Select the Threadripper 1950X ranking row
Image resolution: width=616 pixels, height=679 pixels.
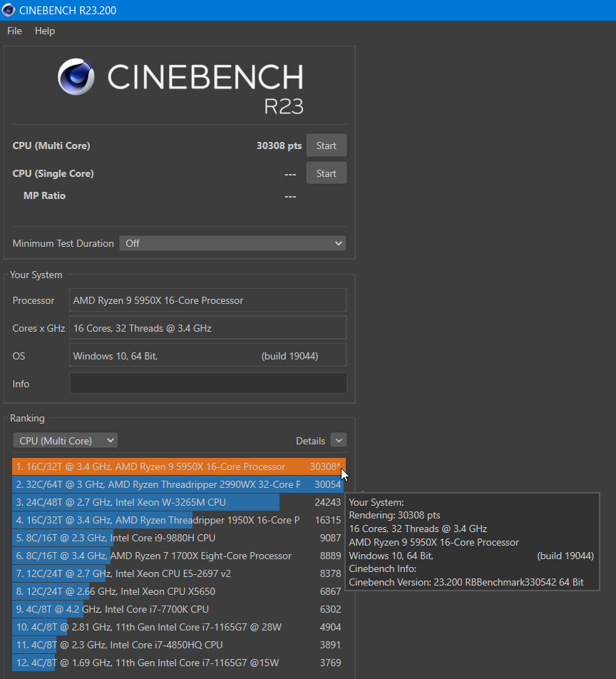pyautogui.click(x=179, y=520)
